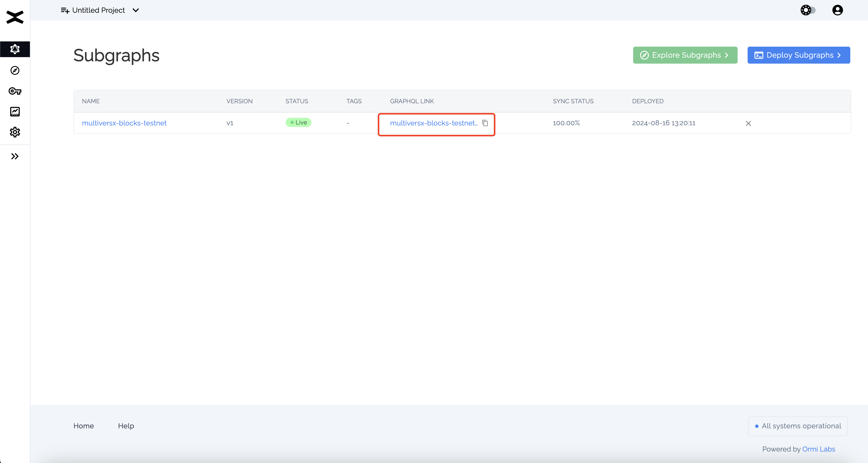Viewport: 868px width, 463px height.
Task: Click the v1 version cell
Action: tap(230, 123)
